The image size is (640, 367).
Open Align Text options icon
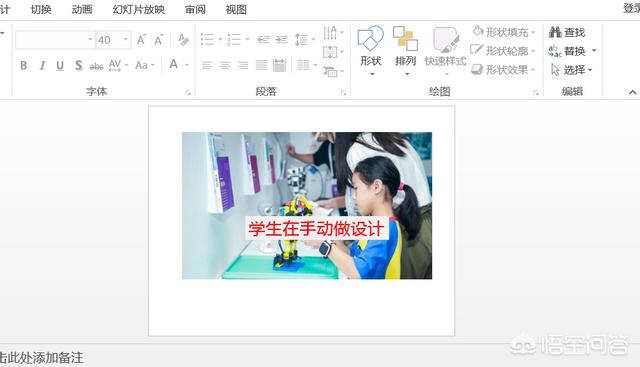[333, 52]
